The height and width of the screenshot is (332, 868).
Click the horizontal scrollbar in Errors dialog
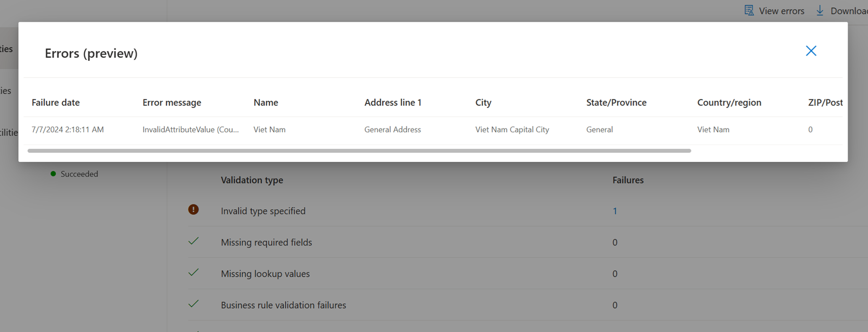click(x=359, y=151)
